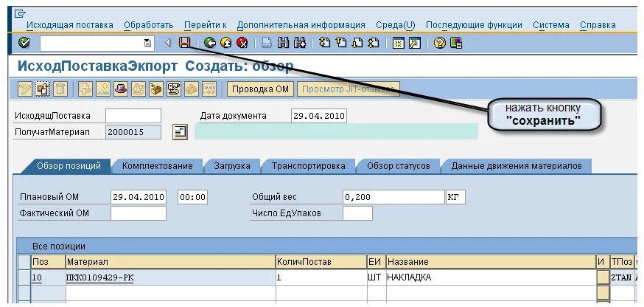Click the question mark scroll log icon
This screenshot has height=307, width=644.
click(174, 89)
